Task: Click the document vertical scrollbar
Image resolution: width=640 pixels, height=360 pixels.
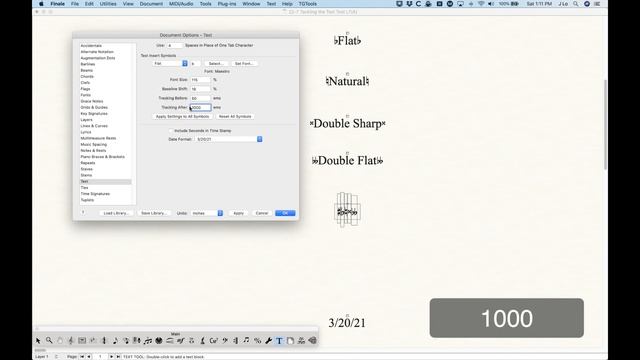Action: (605, 124)
